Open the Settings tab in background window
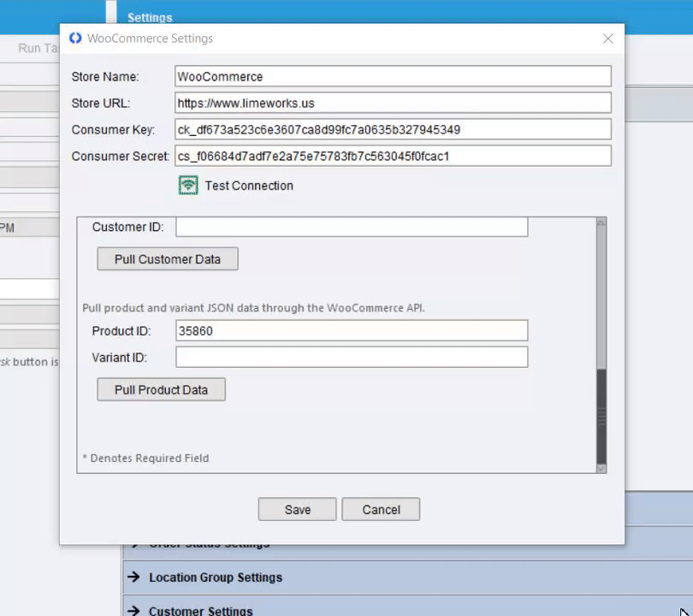This screenshot has width=693, height=616. 150,18
